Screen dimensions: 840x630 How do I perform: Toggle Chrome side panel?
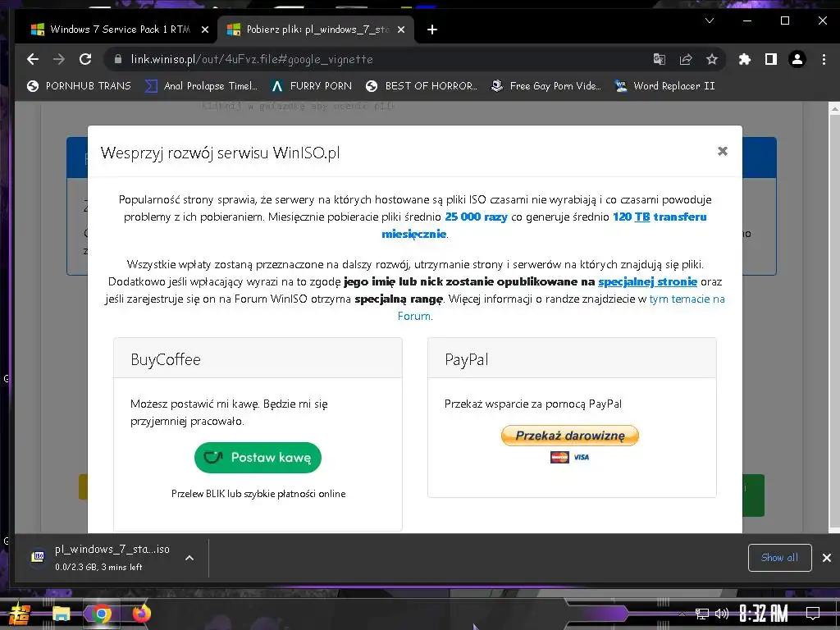(771, 59)
